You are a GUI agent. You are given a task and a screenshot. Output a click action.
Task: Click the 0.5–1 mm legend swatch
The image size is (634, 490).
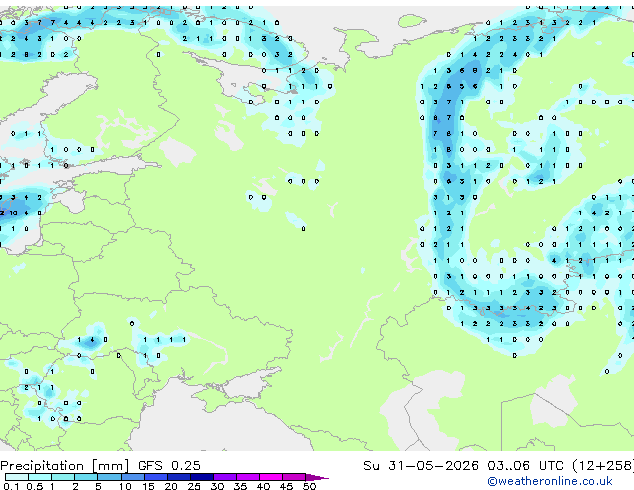coord(40,477)
